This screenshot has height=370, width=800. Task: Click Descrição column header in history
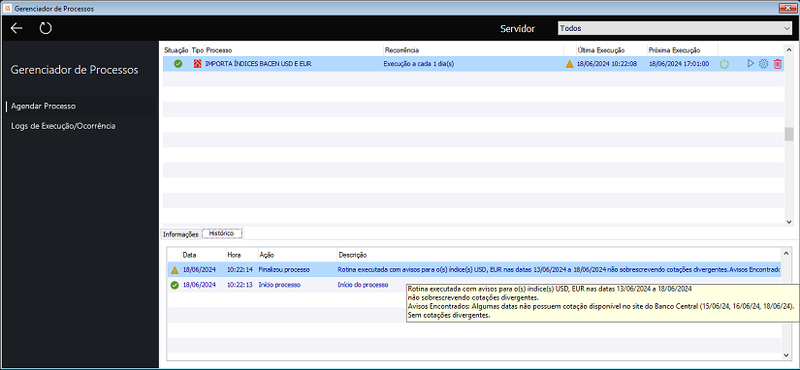[352, 255]
